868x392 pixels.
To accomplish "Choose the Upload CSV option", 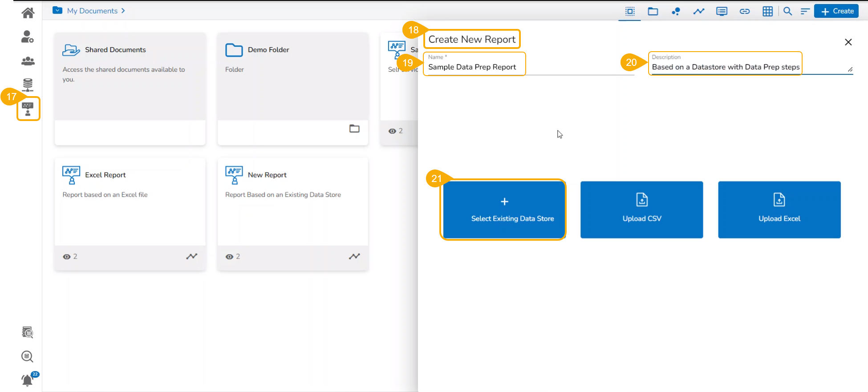I will 642,210.
